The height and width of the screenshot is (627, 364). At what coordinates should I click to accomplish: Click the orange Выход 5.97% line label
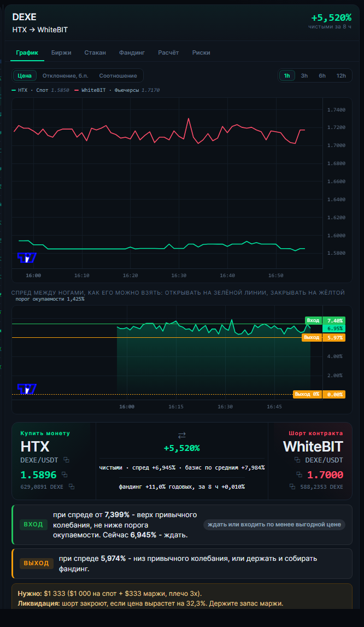tap(323, 337)
